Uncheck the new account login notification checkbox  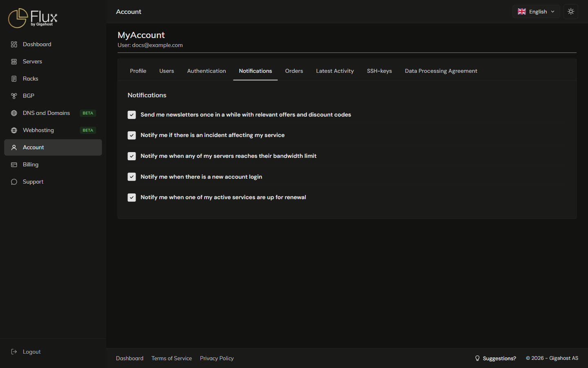131,177
